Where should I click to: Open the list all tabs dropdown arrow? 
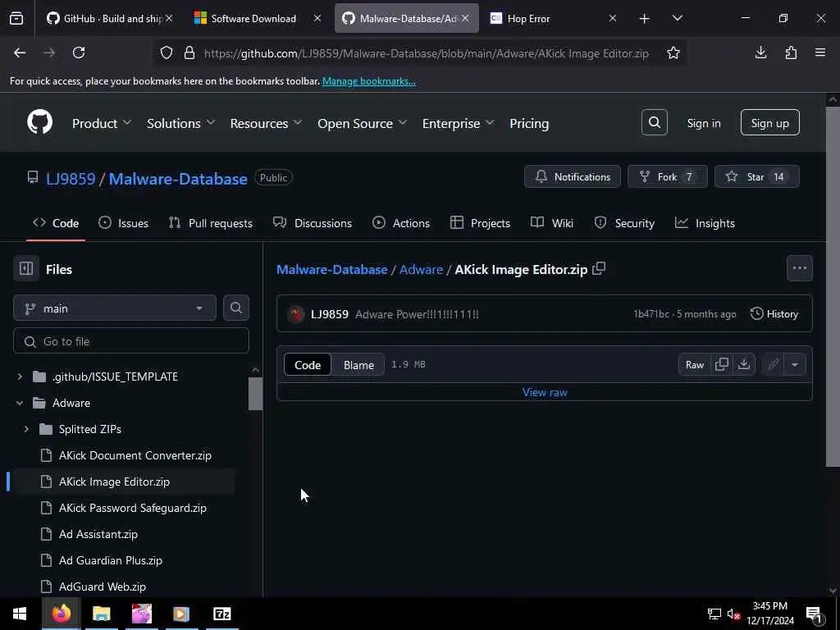(677, 19)
